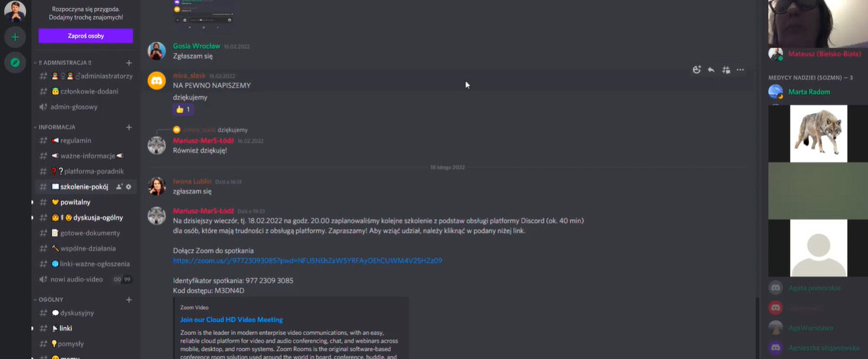Open the pomysły channel
The image size is (868, 359).
[x=85, y=343]
